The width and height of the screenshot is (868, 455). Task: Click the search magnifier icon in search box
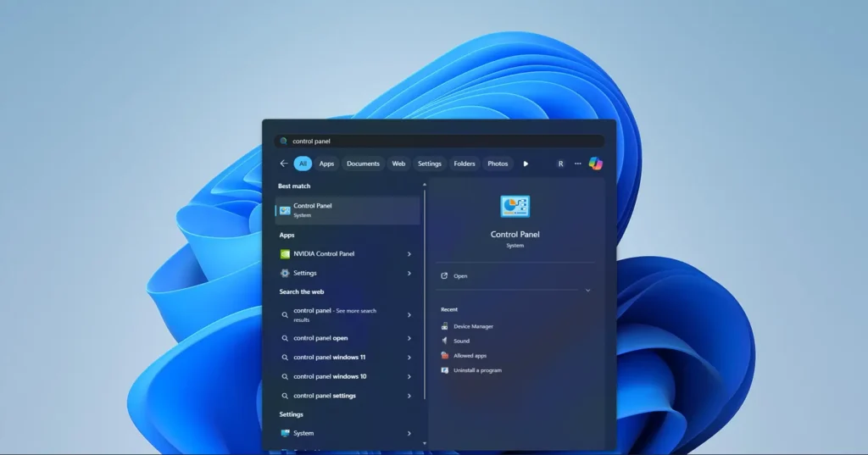point(283,141)
